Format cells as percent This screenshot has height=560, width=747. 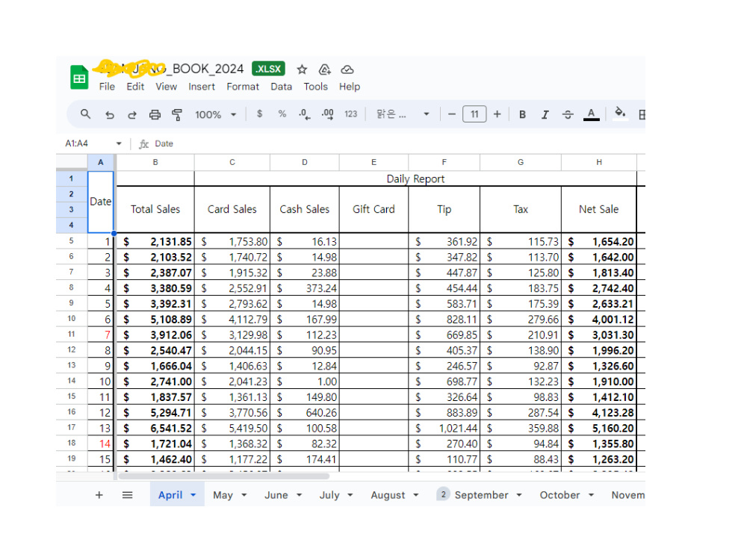click(x=282, y=113)
